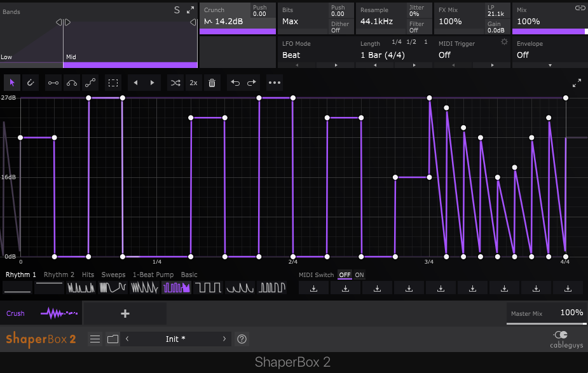Viewport: 588px width, 373px height.
Task: Set MIDI Switch to ON
Action: [x=359, y=275]
